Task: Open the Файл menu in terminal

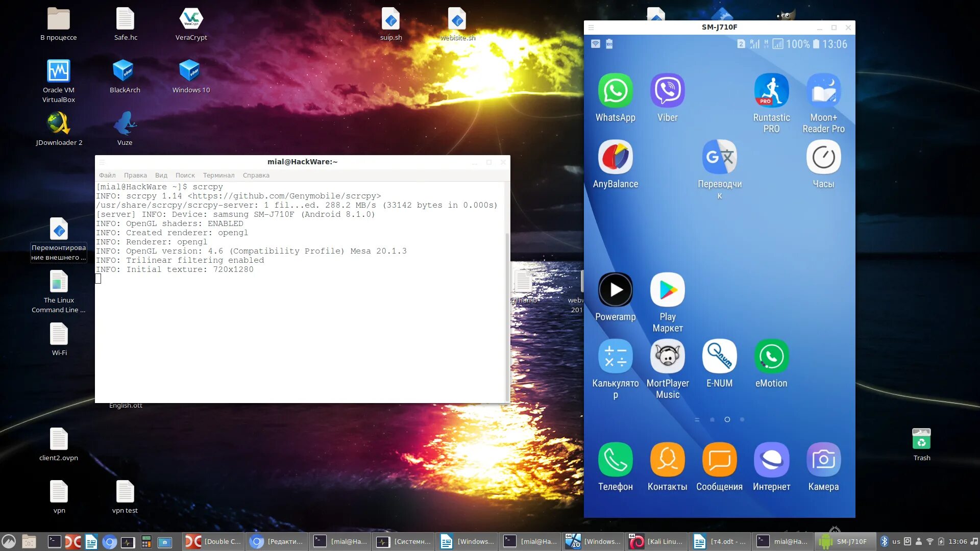Action: click(107, 175)
